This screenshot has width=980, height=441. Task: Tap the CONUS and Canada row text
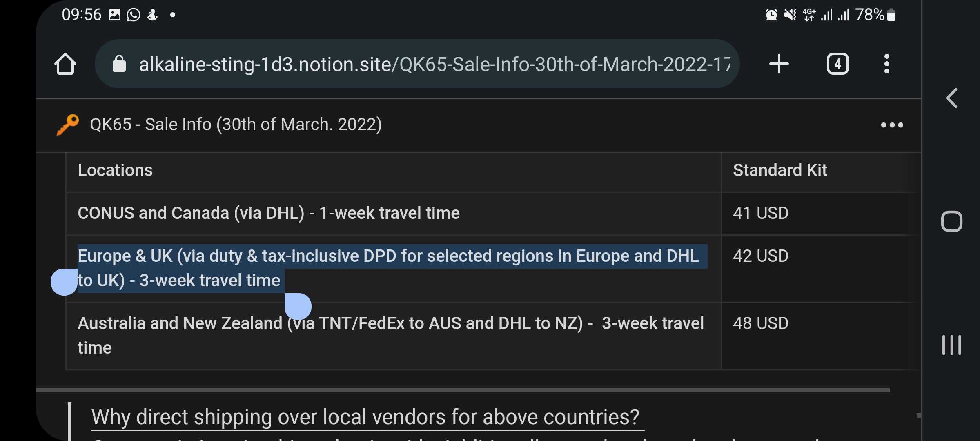tap(269, 213)
